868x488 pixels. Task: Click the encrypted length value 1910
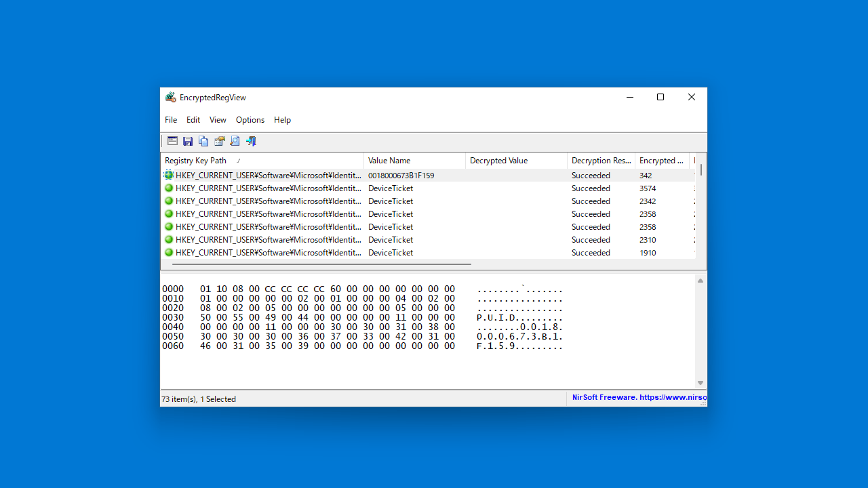648,252
